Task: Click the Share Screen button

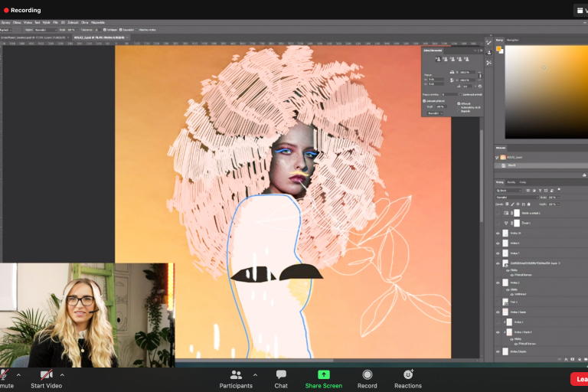Action: point(323,374)
